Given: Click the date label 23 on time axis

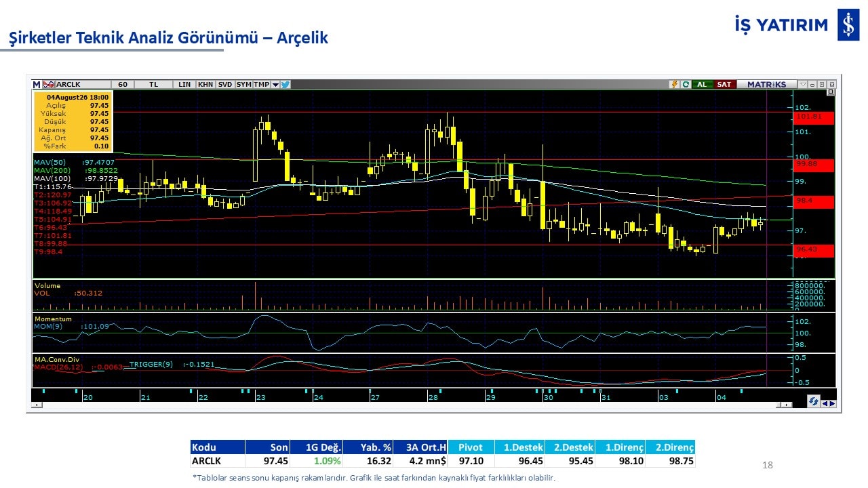Looking at the screenshot, I should [260, 398].
